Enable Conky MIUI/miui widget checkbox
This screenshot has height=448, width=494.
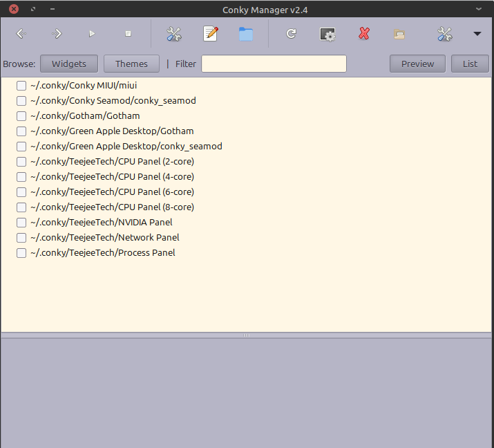click(21, 86)
